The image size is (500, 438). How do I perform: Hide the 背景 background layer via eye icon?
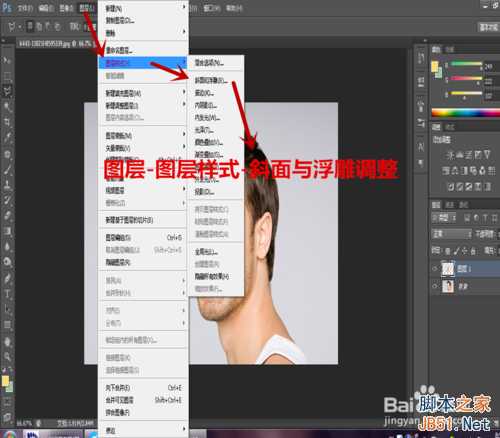[435, 286]
